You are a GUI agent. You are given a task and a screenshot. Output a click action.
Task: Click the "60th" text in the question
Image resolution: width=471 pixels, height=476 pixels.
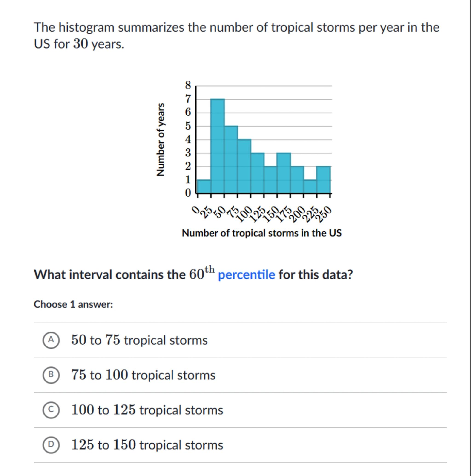pos(201,274)
